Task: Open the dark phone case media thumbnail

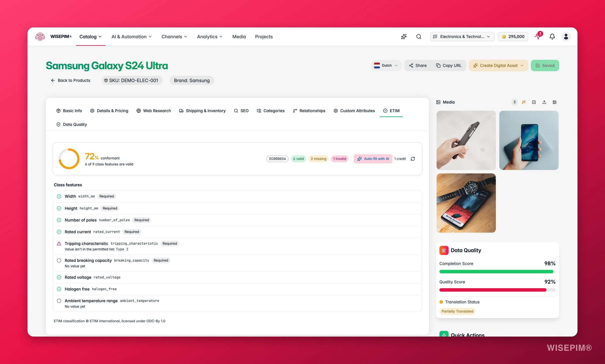Action: 466,140
